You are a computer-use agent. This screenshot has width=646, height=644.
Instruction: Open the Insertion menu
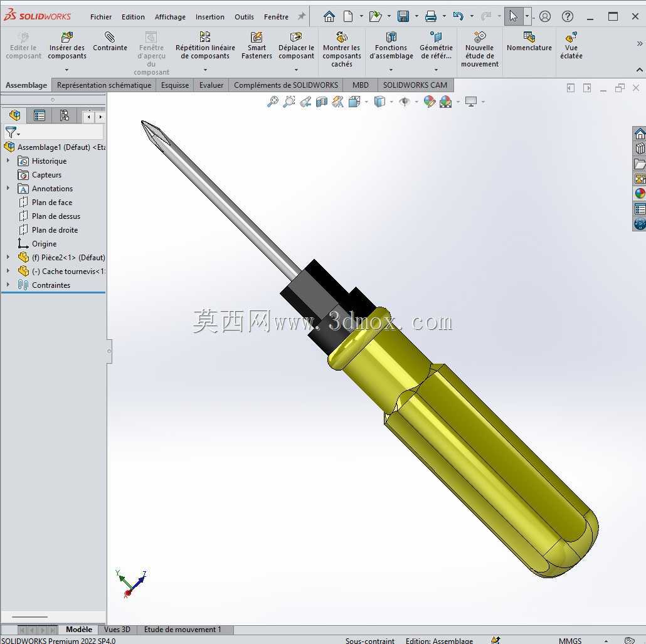tap(210, 17)
